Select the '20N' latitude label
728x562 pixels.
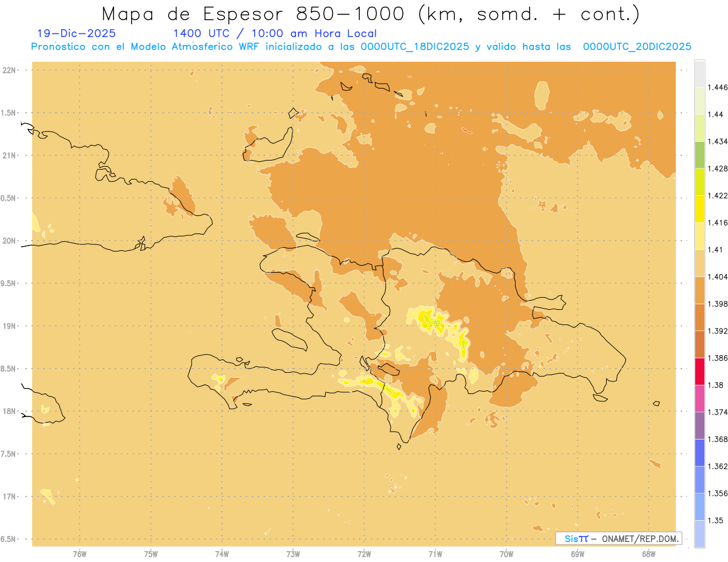point(10,241)
